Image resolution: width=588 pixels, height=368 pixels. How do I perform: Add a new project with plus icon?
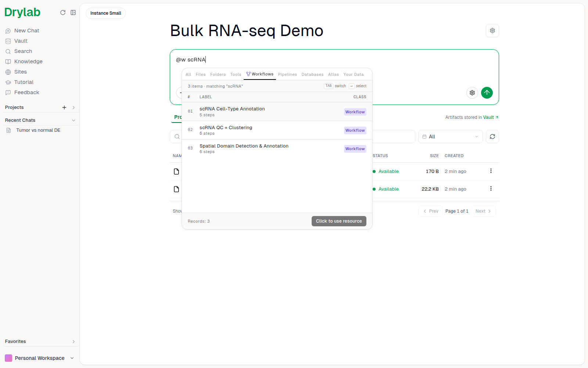click(x=64, y=107)
